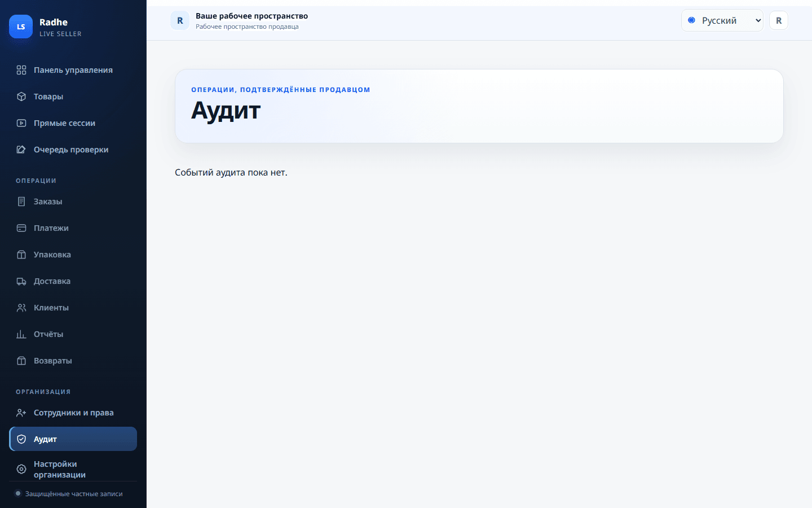Image resolution: width=812 pixels, height=508 pixels.
Task: Open Настройки организации
Action: 73,469
